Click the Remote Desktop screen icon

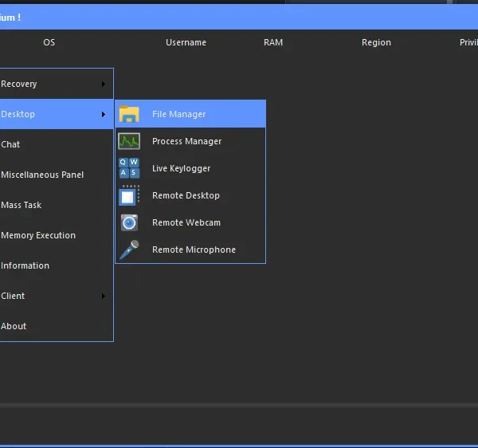coord(129,195)
